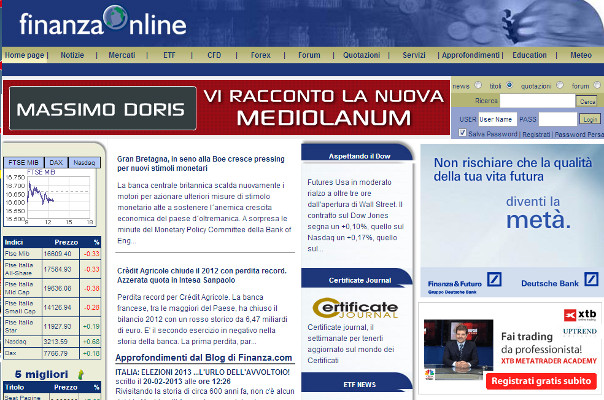Click the Cerca search button
Screen dimensions: 604x400
[x=588, y=101]
